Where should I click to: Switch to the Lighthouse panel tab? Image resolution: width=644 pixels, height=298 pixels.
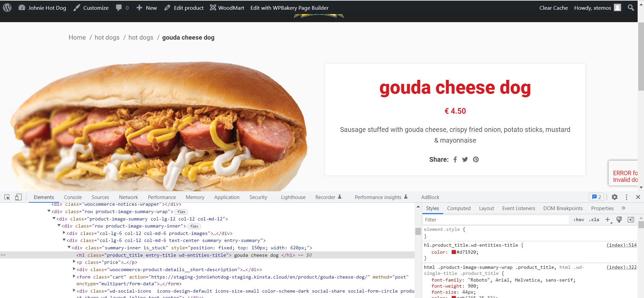pyautogui.click(x=293, y=197)
